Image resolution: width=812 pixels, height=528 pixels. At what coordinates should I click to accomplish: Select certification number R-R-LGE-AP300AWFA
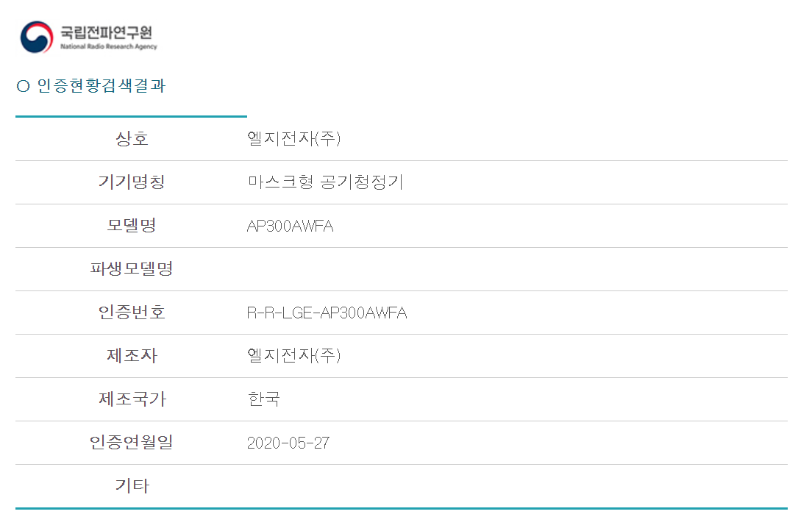(x=327, y=313)
